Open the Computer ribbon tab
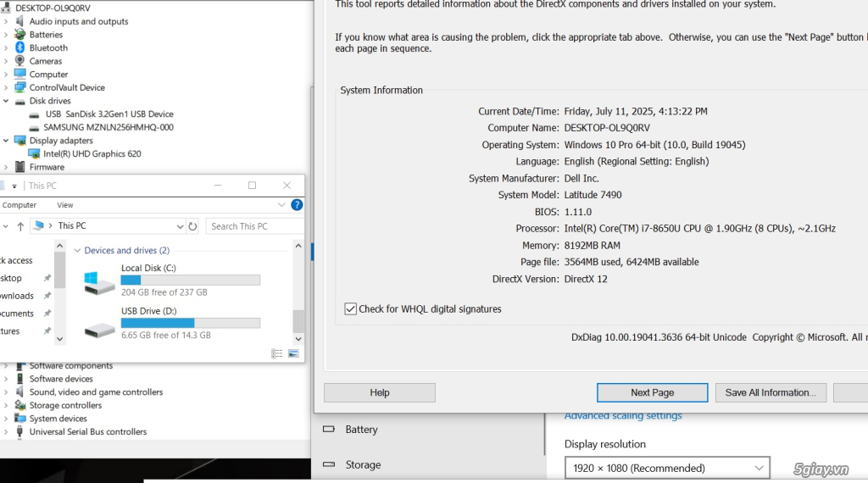This screenshot has width=868, height=483. click(x=19, y=205)
